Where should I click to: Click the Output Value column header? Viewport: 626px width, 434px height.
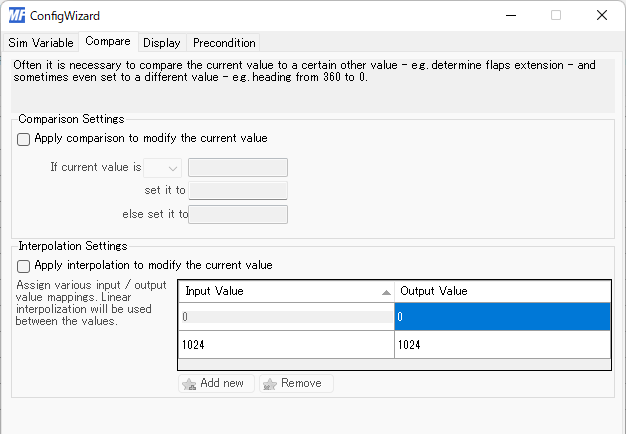[502, 291]
